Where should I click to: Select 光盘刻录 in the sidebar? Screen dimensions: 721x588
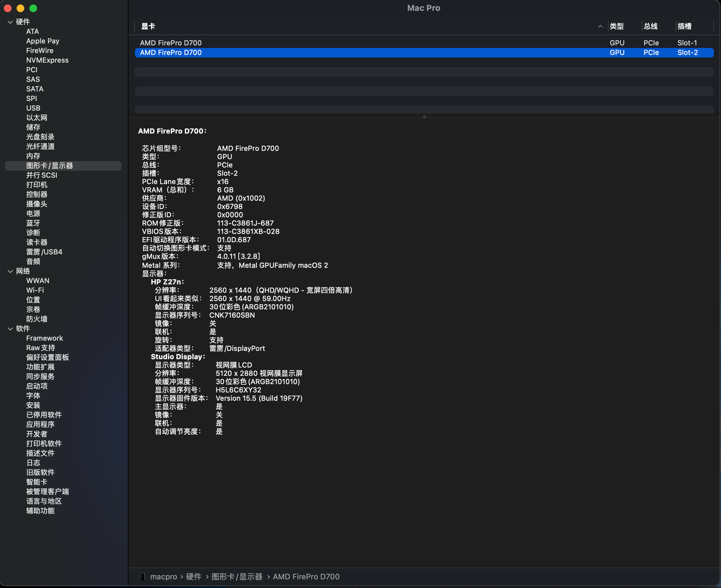tap(40, 137)
